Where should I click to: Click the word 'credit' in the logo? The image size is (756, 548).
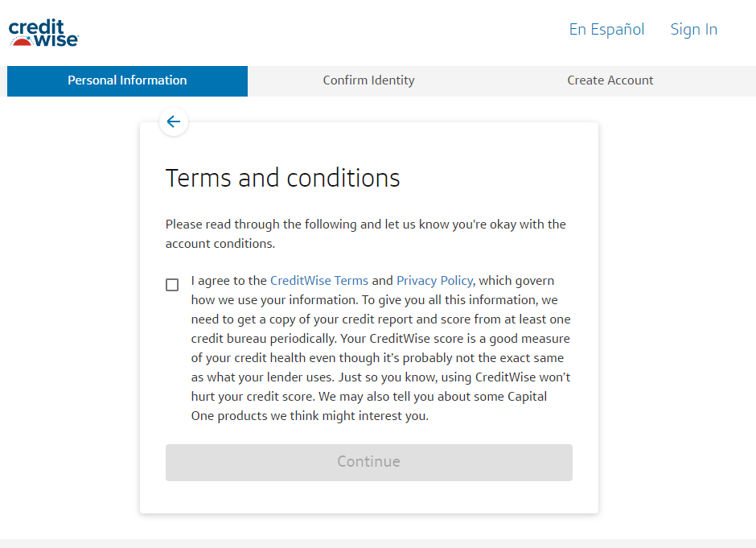coord(36,26)
